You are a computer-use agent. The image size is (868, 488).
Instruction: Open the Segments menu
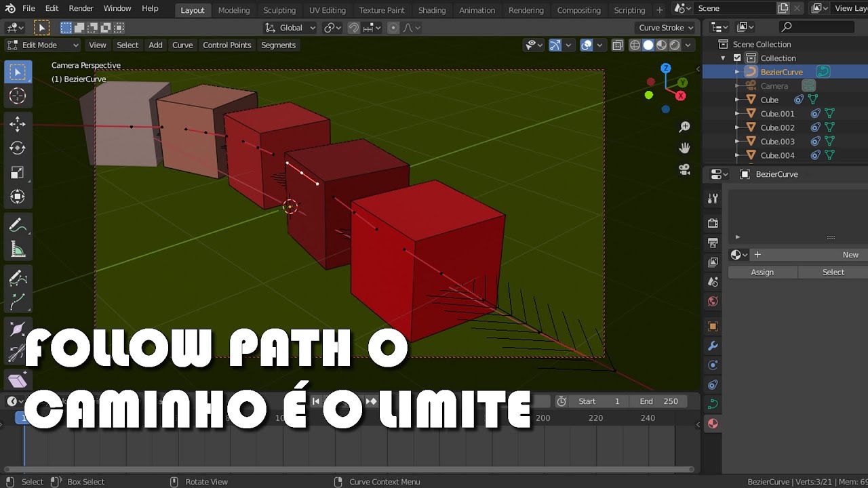(278, 45)
